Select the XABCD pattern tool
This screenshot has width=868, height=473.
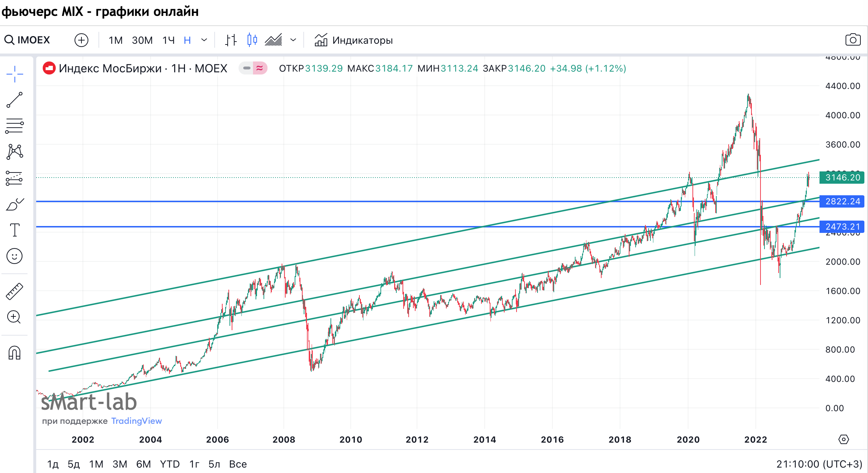coord(14,152)
